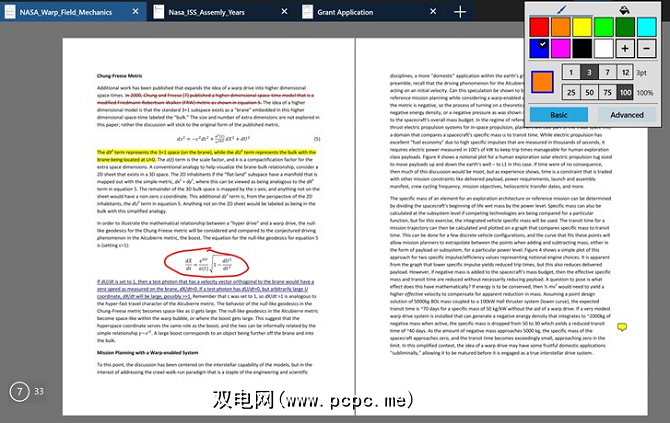Screen dimensions: 670x423
Task: Set stroke thickness to 7
Action: (x=607, y=72)
